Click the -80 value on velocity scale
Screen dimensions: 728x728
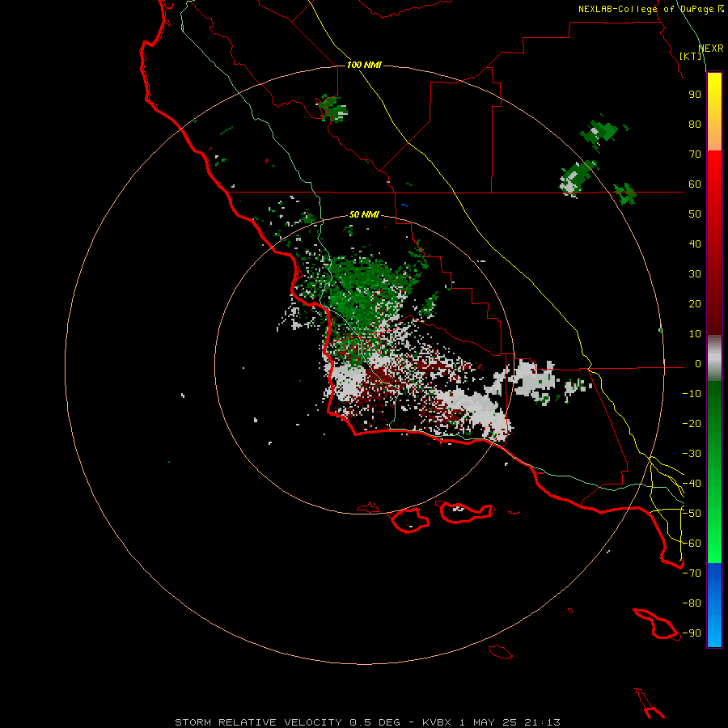[692, 603]
